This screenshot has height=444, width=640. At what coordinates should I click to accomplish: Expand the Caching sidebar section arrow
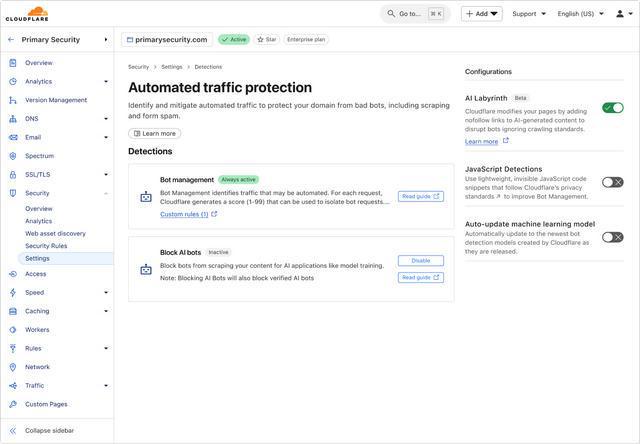coord(106,311)
